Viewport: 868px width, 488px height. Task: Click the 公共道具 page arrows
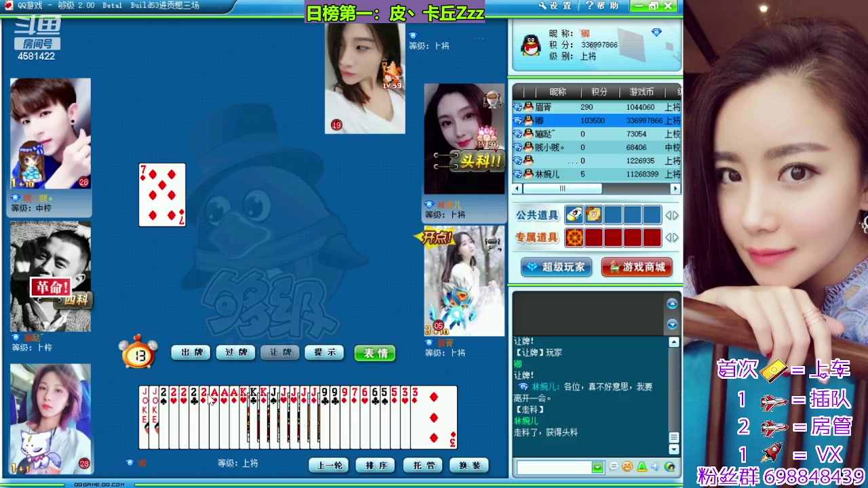click(671, 216)
